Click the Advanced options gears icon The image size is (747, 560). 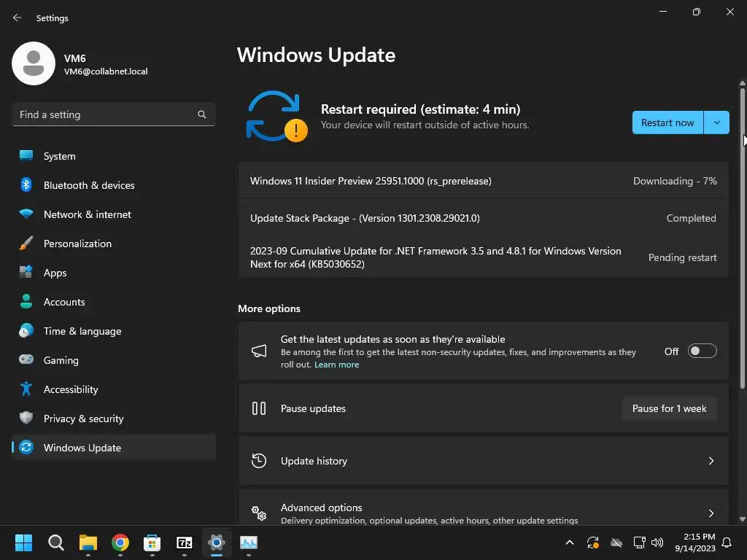click(x=259, y=513)
